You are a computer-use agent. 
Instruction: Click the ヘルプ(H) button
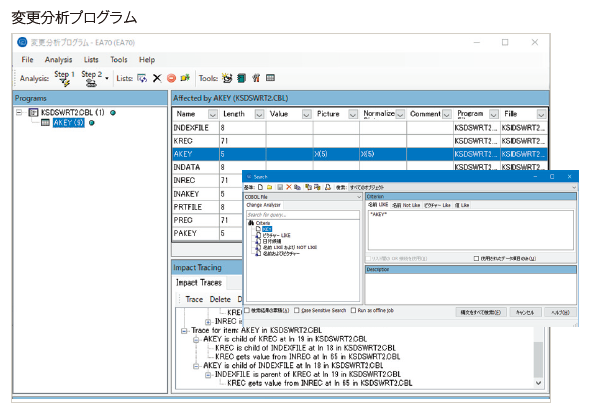click(x=560, y=312)
